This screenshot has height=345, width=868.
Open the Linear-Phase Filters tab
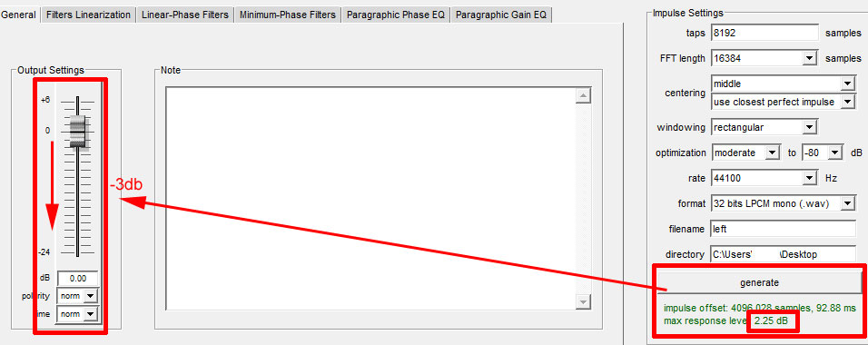click(x=185, y=15)
